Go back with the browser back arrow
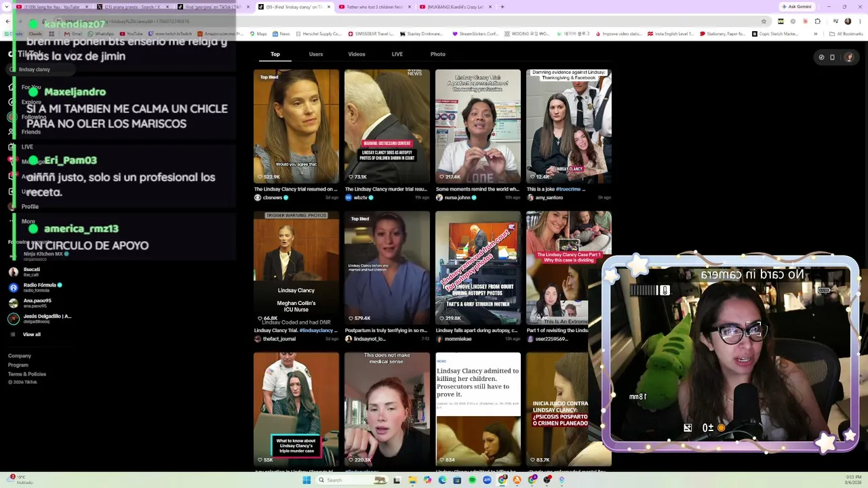The width and height of the screenshot is (868, 488). click(7, 21)
